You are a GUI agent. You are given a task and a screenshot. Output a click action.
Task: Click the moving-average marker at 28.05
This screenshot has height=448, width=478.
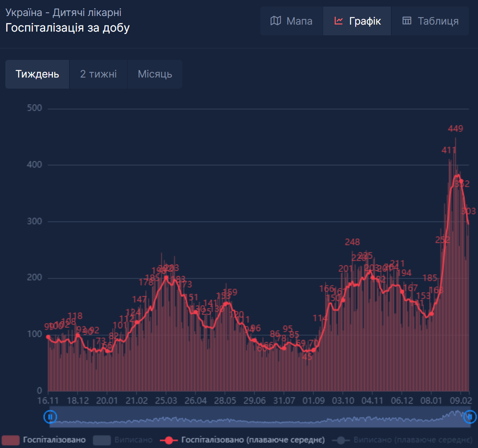(225, 304)
